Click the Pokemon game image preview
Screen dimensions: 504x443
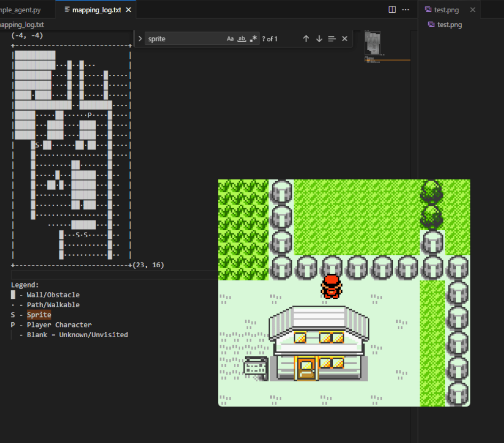344,292
